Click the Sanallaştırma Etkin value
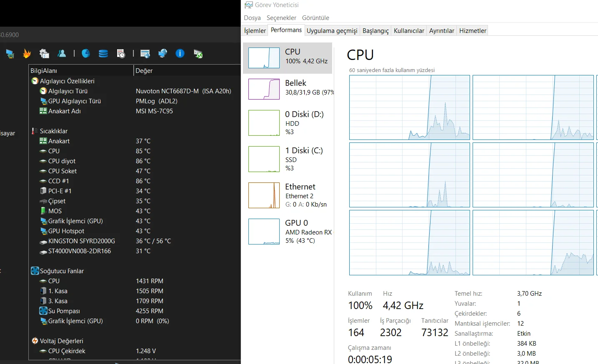 524,334
